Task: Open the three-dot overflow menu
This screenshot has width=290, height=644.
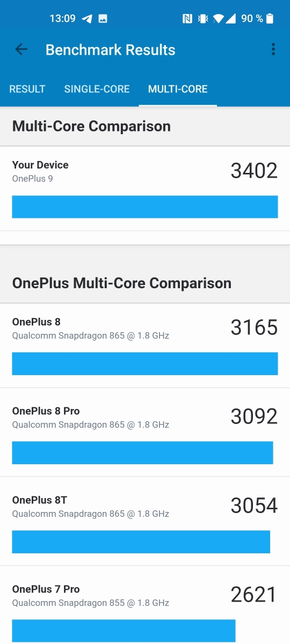Action: [273, 50]
